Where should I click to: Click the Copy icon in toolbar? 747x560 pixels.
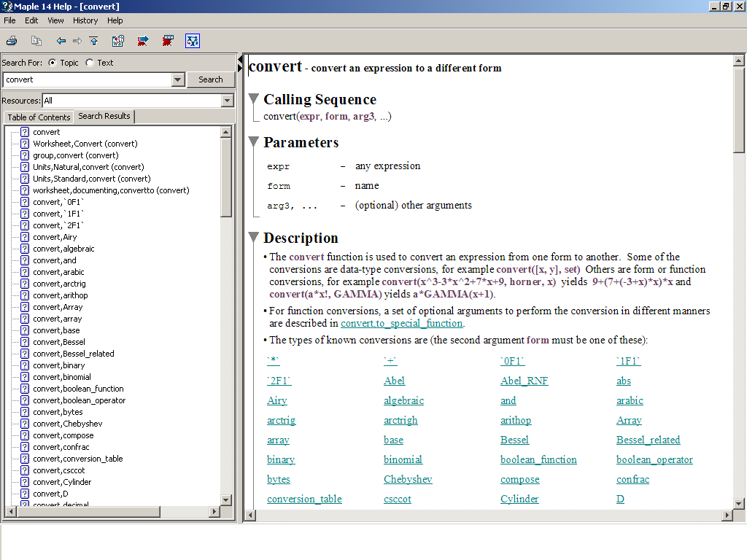pyautogui.click(x=36, y=41)
